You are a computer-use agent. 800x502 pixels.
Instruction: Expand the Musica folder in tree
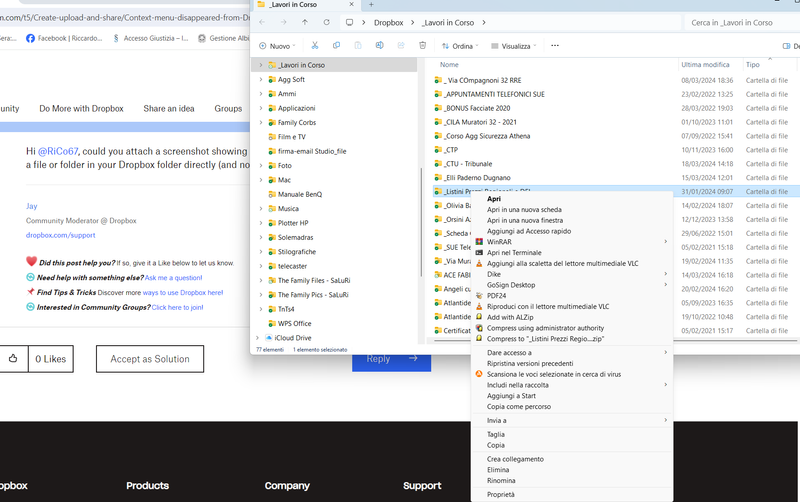tap(261, 209)
